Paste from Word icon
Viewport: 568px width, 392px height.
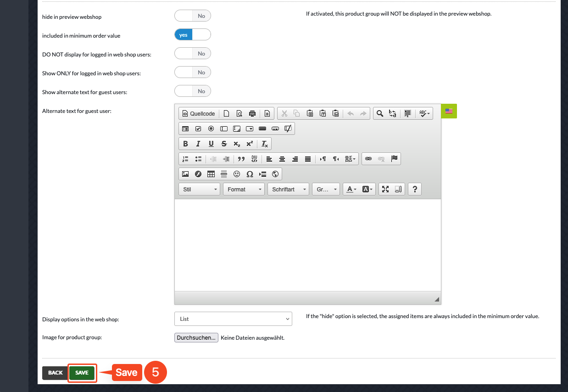(336, 113)
